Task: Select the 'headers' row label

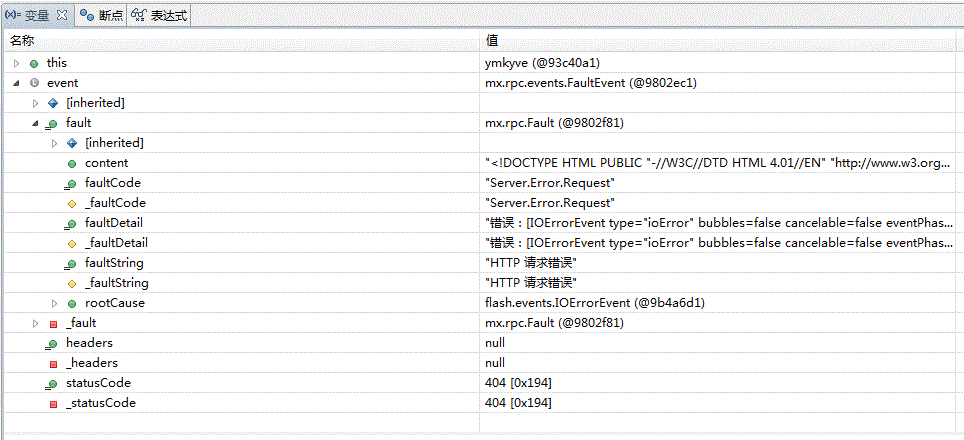Action: (89, 343)
